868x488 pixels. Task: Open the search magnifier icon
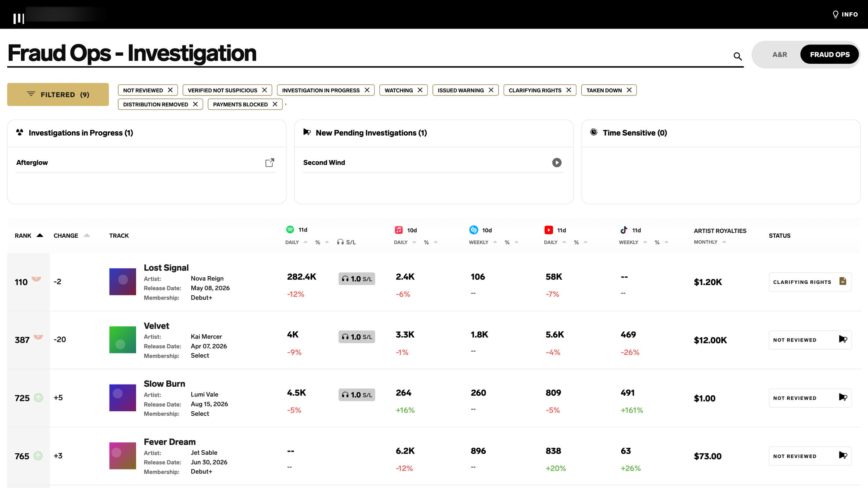click(x=737, y=56)
